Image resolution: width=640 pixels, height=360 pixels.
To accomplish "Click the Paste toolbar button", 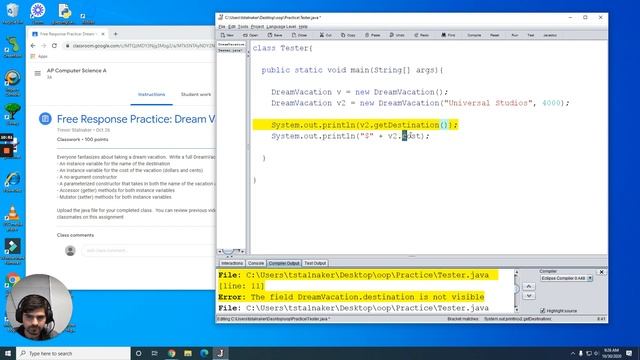I will (372, 35).
